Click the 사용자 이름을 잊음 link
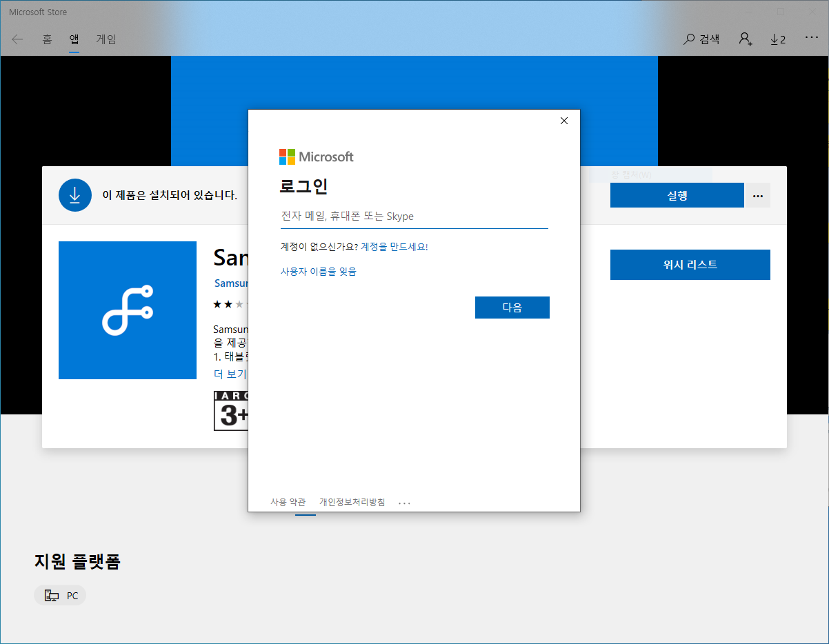829x644 pixels. (x=319, y=271)
